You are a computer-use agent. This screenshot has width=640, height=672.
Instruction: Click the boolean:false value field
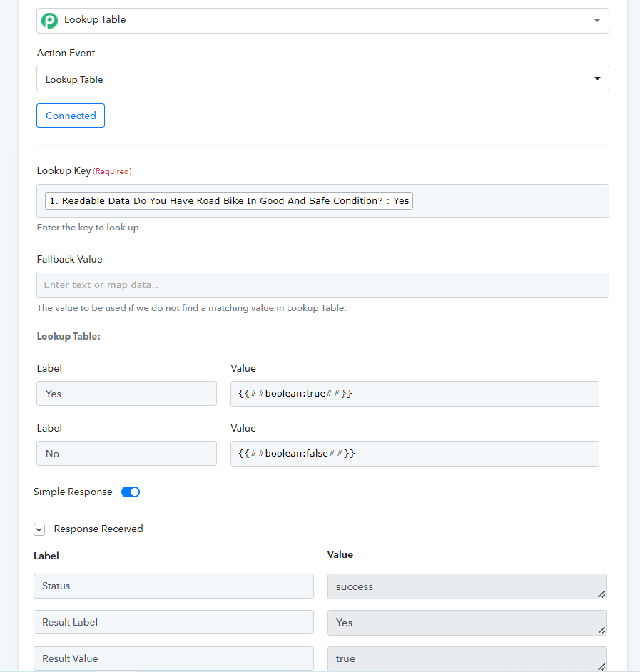pyautogui.click(x=415, y=454)
